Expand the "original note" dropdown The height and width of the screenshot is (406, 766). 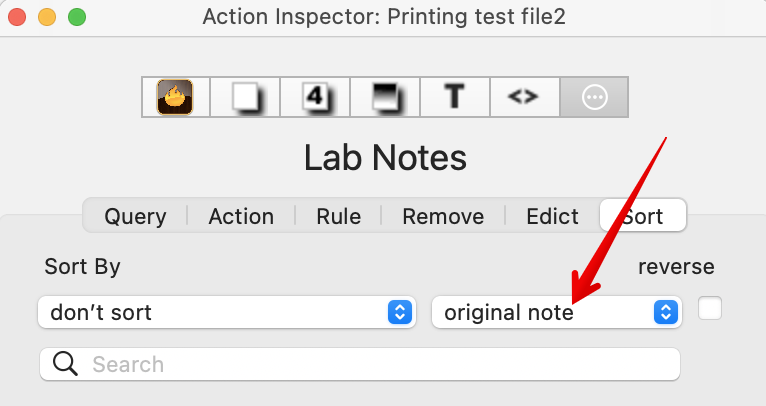(x=556, y=313)
